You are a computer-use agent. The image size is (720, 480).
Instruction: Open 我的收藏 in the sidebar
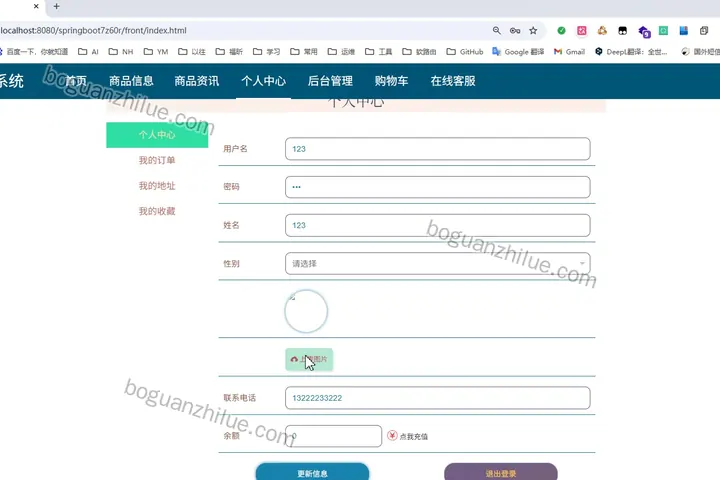click(x=157, y=211)
